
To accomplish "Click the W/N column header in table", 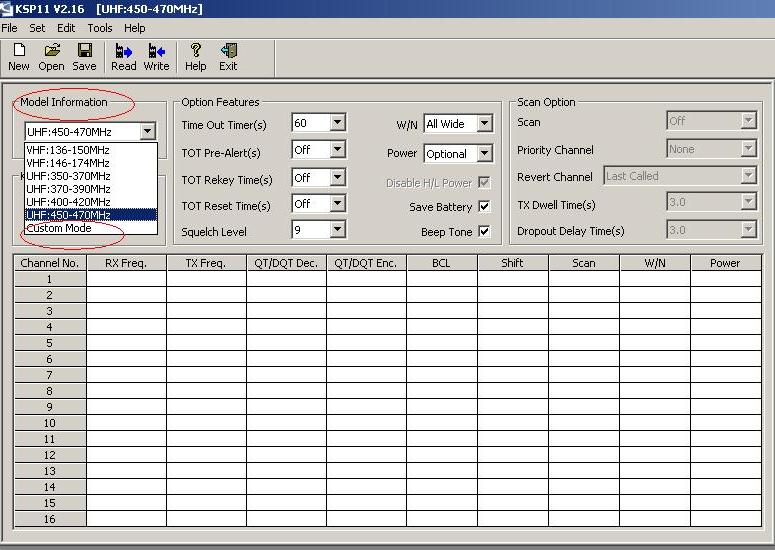I will tap(655, 263).
